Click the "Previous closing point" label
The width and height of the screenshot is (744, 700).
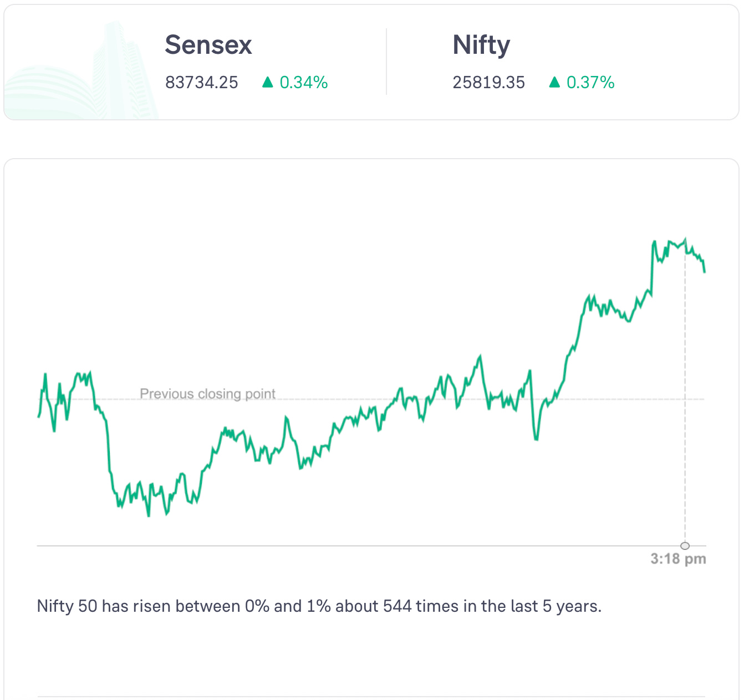pos(207,394)
